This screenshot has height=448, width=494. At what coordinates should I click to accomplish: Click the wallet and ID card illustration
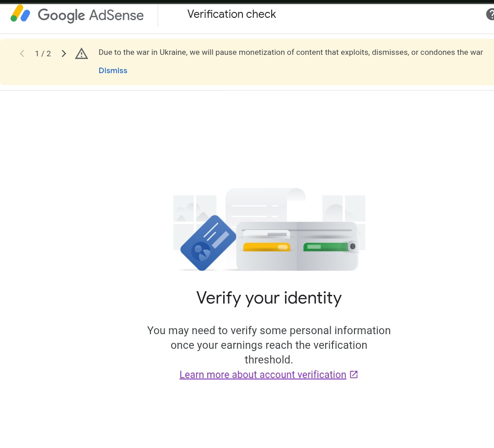269,229
